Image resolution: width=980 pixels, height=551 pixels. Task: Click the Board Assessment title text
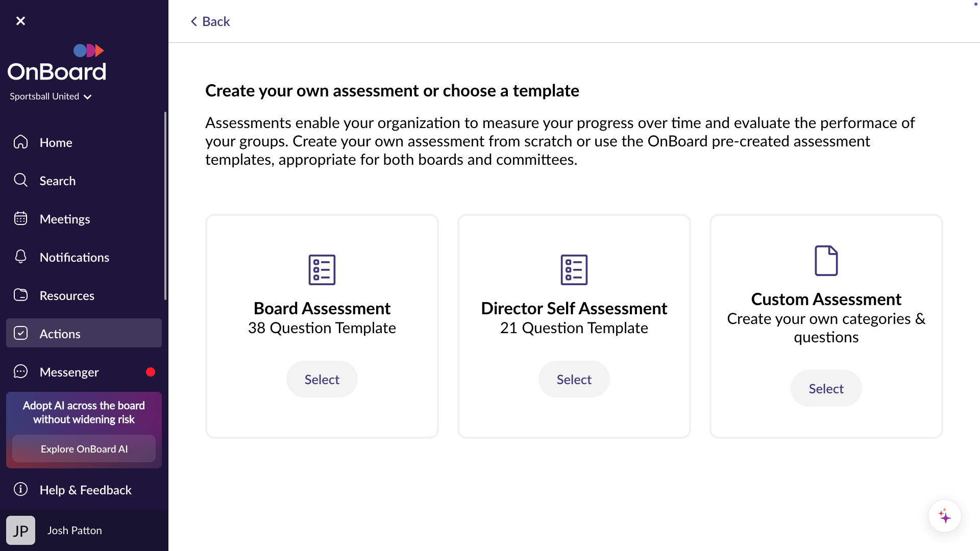(322, 308)
